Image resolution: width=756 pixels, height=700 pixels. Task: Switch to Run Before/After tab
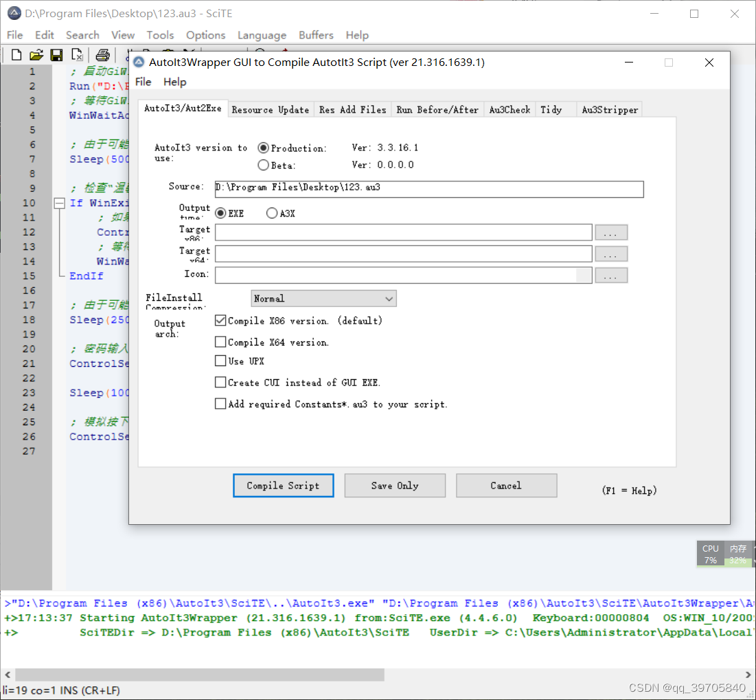(x=437, y=109)
